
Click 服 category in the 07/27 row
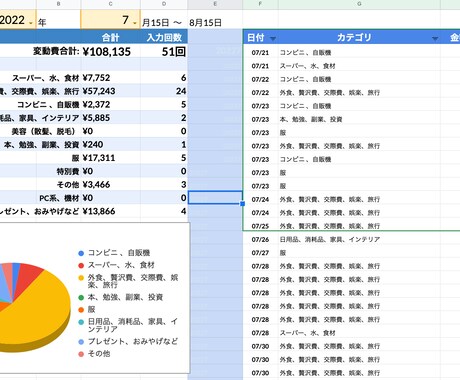pyautogui.click(x=283, y=253)
